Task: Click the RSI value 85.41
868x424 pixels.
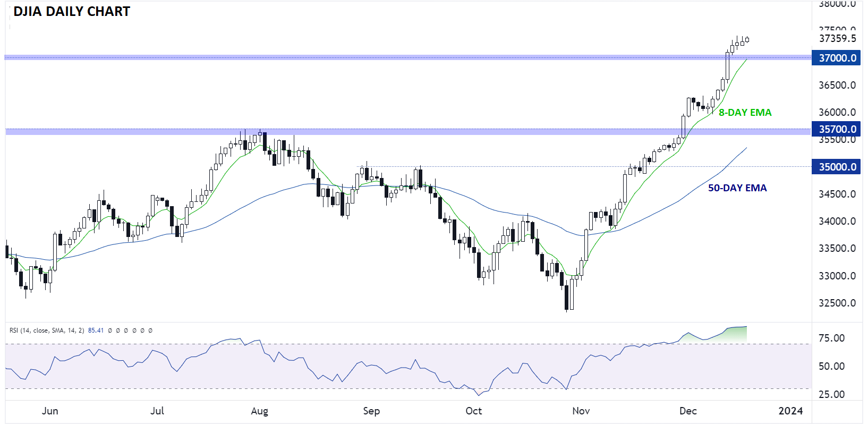Action: tap(96, 330)
